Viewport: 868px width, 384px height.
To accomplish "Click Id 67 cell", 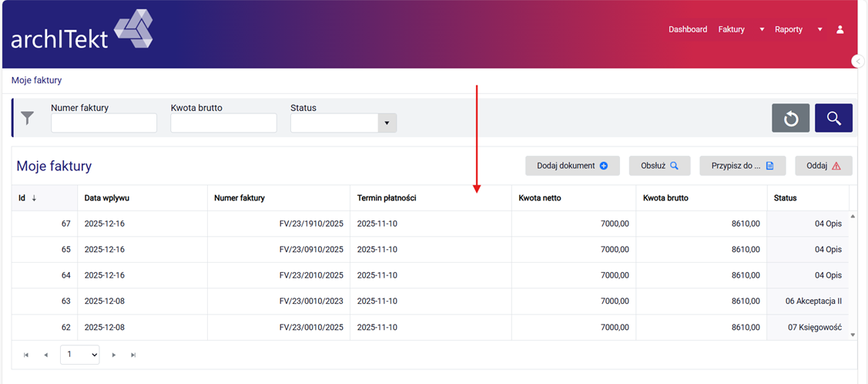I will pos(45,224).
